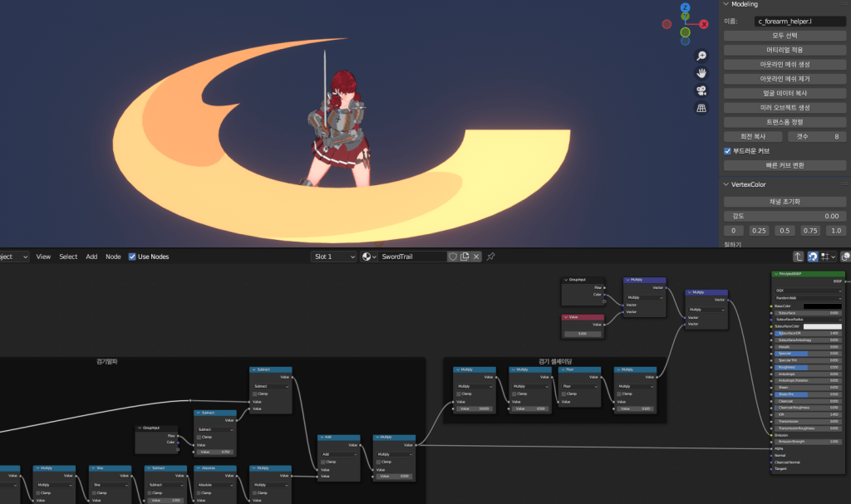Click the red X axis on navigation gizmo

tap(704, 25)
